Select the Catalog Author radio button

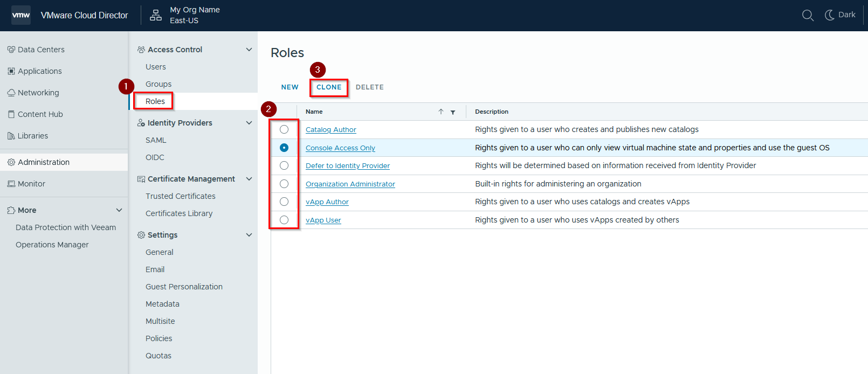[284, 129]
